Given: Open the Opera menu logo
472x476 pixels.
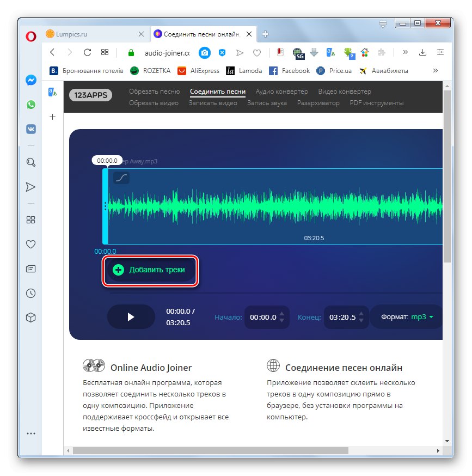Looking at the screenshot, I should tap(30, 36).
